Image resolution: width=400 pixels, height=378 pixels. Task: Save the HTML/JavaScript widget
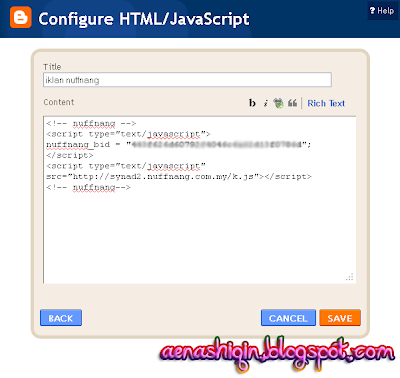340,318
